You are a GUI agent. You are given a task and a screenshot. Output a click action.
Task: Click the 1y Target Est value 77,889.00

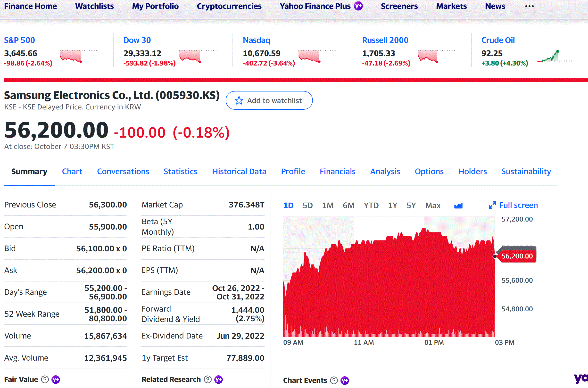(245, 358)
